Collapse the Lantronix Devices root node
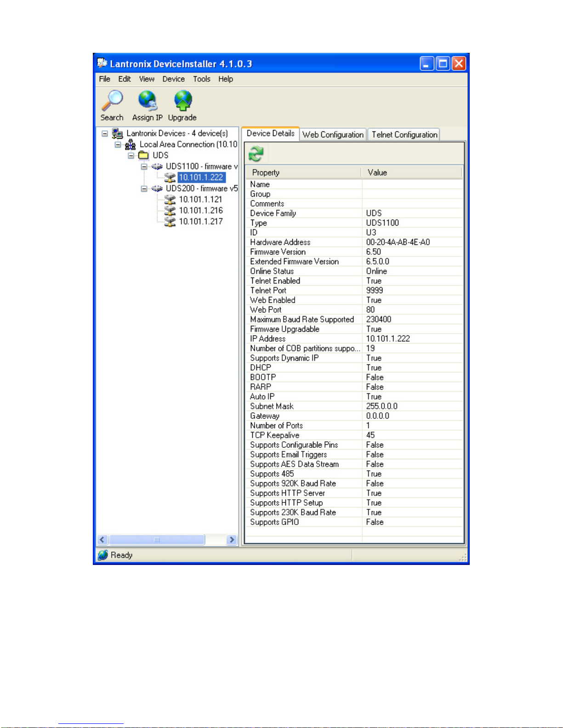563x728 pixels. click(x=105, y=134)
